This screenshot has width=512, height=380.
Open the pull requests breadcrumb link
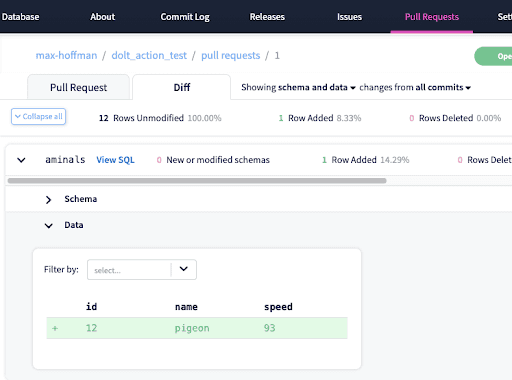click(x=230, y=55)
